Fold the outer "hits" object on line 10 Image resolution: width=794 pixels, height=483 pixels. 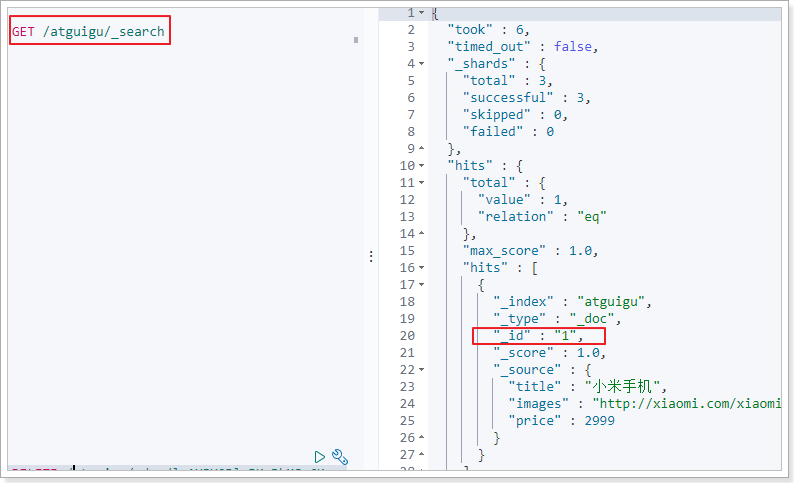point(421,166)
